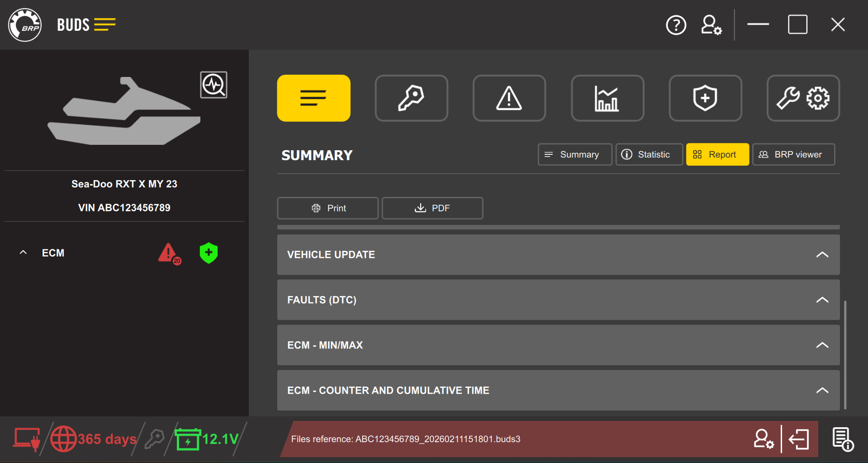Download report with PDF button
868x463 pixels.
click(432, 208)
